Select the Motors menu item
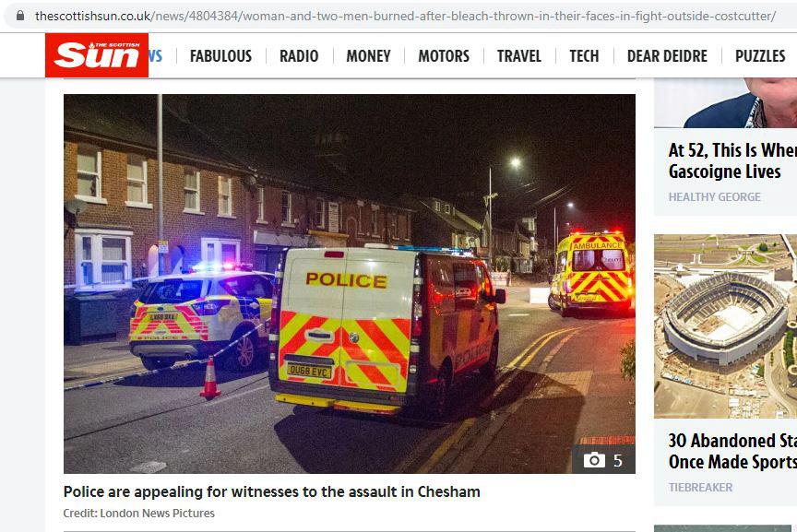 pyautogui.click(x=444, y=56)
